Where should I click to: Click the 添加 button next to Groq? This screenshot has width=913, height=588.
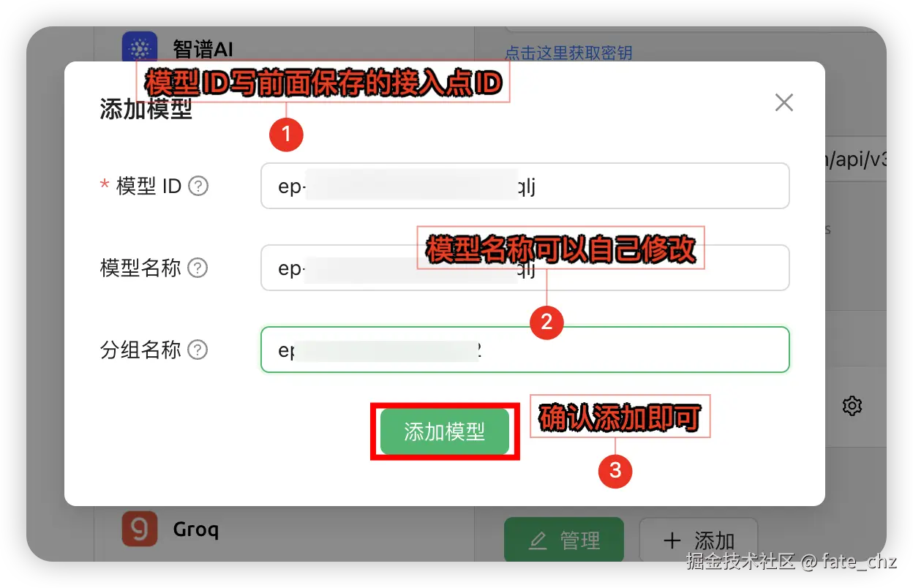699,540
